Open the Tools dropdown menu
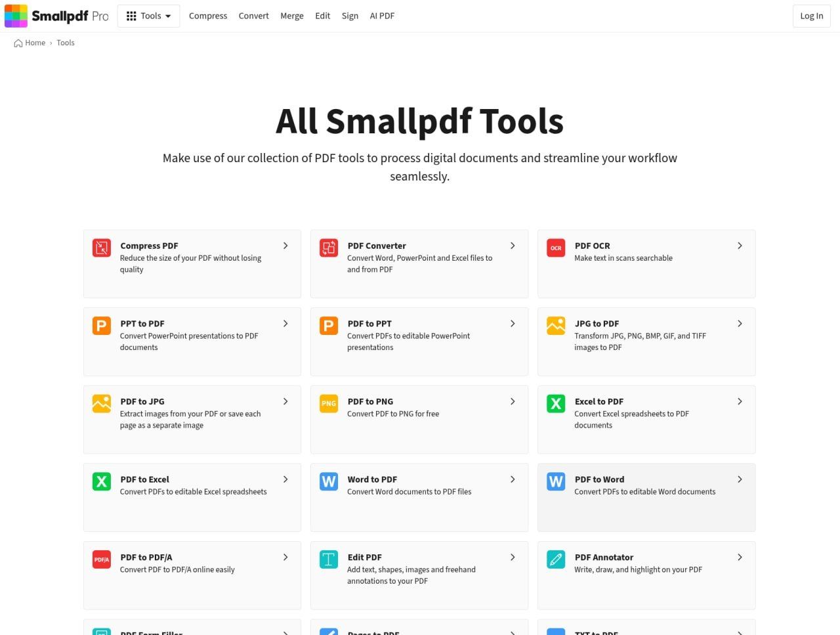 click(x=148, y=16)
